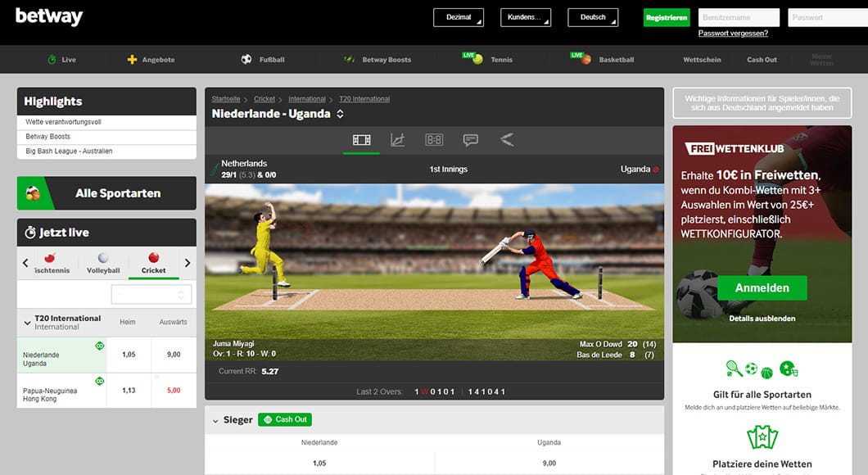Click the Passwort vergessen? link
This screenshot has width=868, height=475.
[733, 34]
